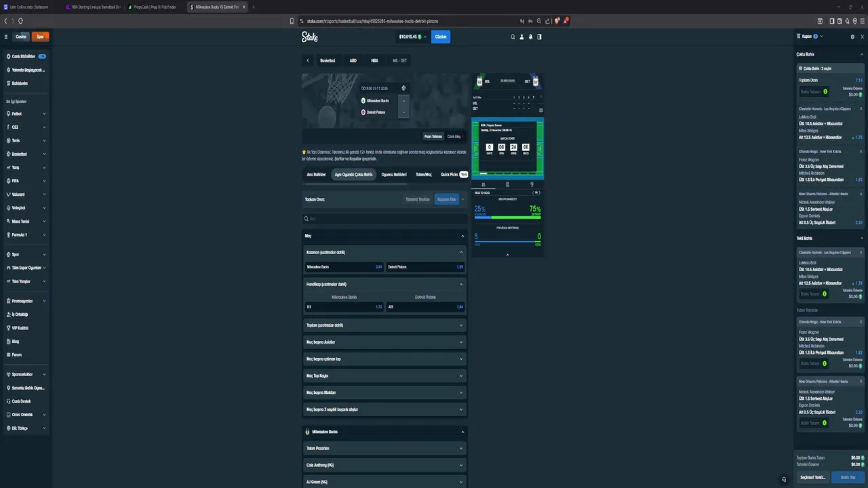Expand the Maç Top Kaybı market
This screenshot has height=488, width=868.
[x=384, y=375]
